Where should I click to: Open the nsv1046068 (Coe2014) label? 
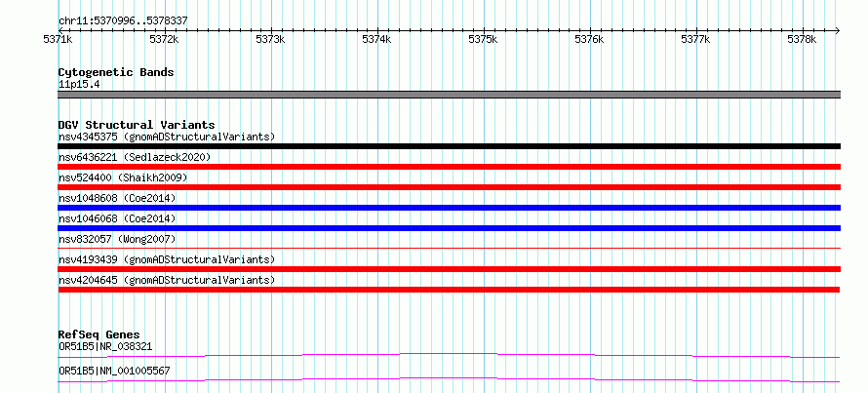[x=117, y=218]
